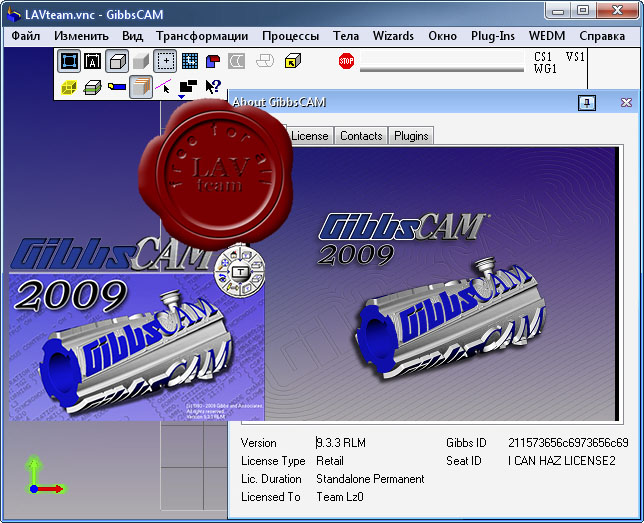Image resolution: width=644 pixels, height=523 pixels.
Task: Click the GibbsCAM 2009 image in About dialog
Action: pos(442,284)
